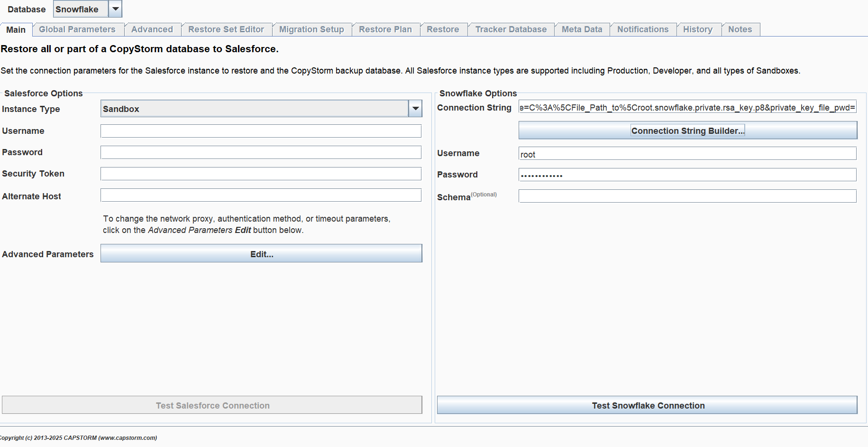Go to the Migration Setup tab
Screen dimensions: 868x447
[x=311, y=29]
